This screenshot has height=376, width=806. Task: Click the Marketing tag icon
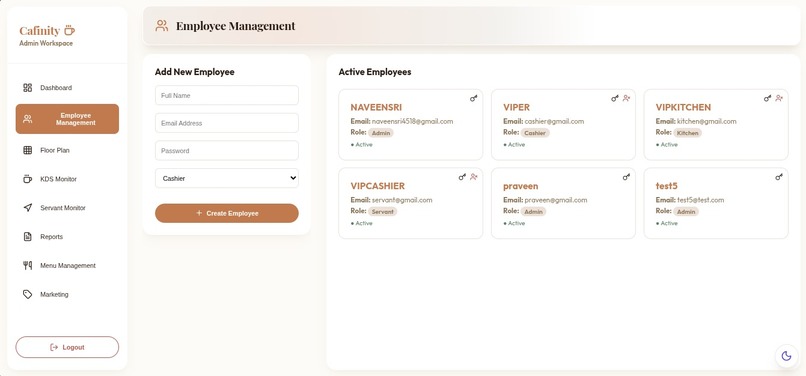[28, 294]
